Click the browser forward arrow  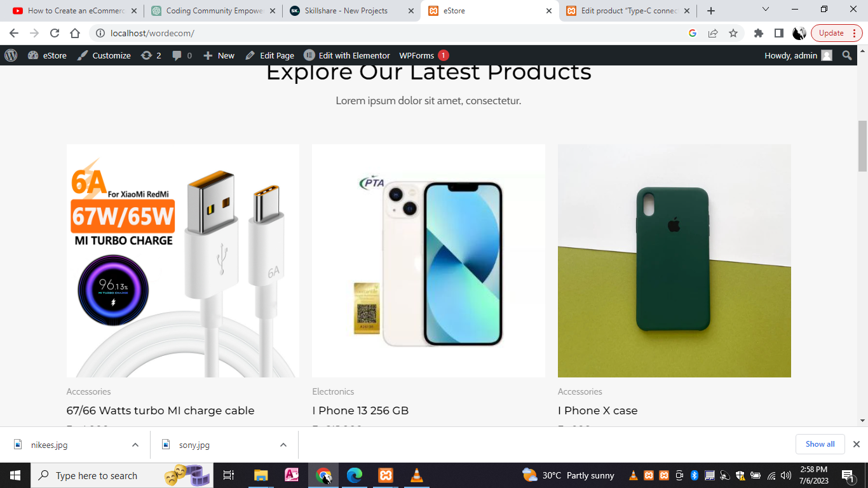(x=34, y=33)
